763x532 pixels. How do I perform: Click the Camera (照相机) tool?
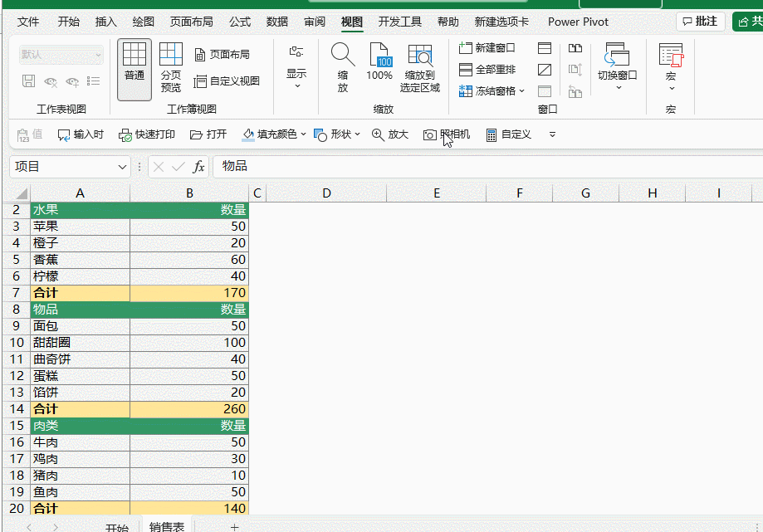(x=447, y=134)
